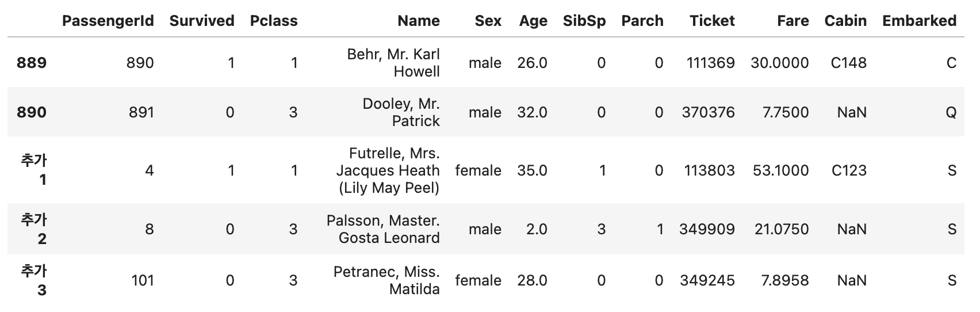
Task: Click the name Behr, Mr. Karl Howell
Action: pyautogui.click(x=393, y=63)
